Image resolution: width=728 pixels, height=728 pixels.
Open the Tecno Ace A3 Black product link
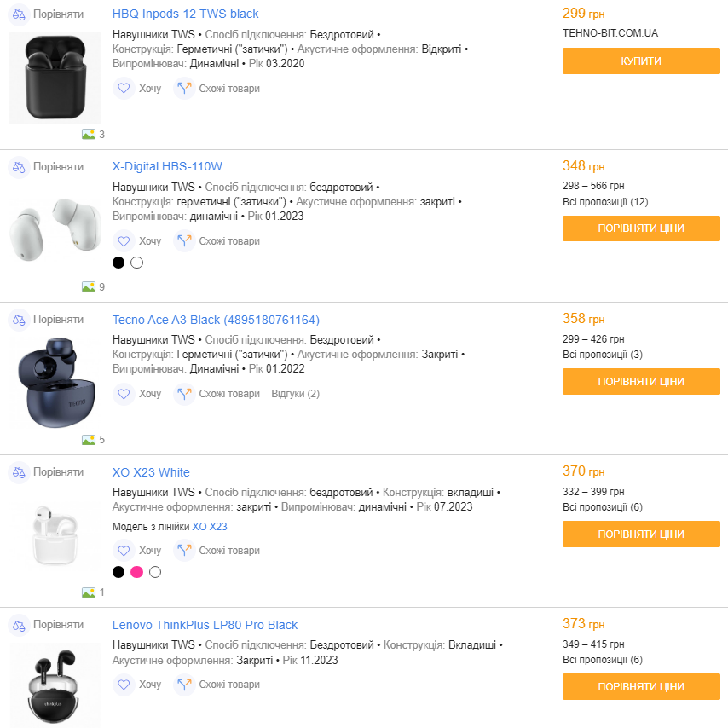(216, 320)
